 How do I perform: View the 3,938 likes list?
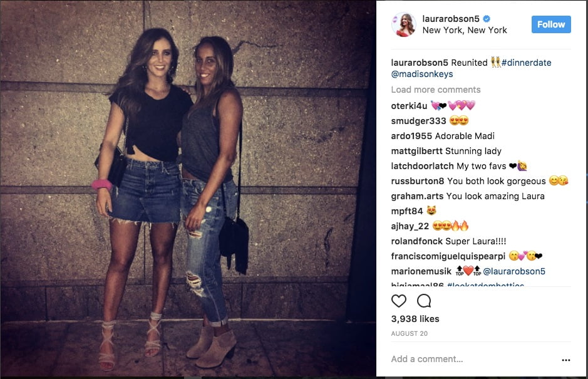pyautogui.click(x=415, y=319)
